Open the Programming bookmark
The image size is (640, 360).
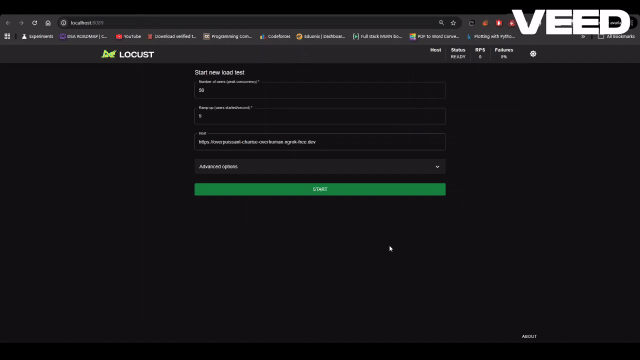[x=228, y=36]
